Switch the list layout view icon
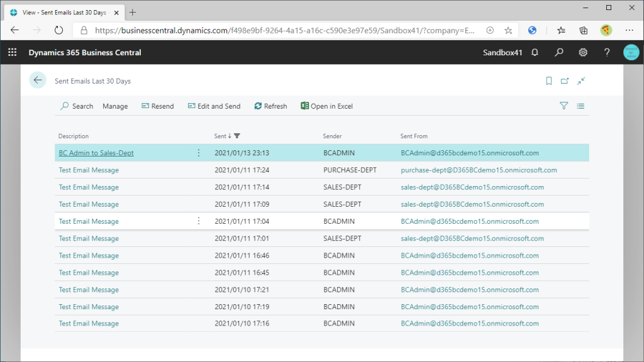644x362 pixels. click(580, 106)
